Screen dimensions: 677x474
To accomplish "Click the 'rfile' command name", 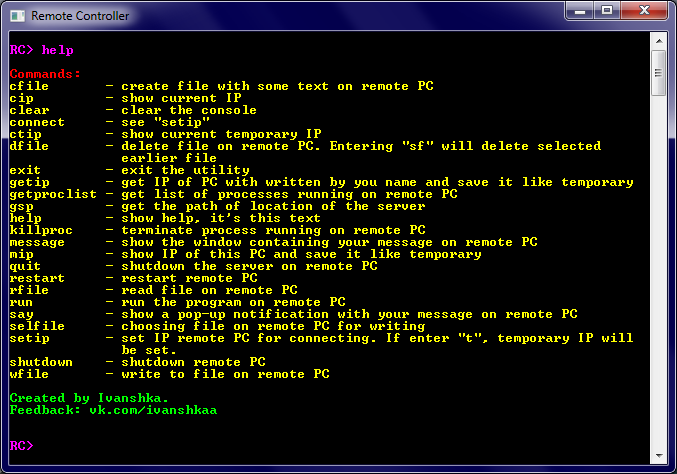I will (29, 290).
